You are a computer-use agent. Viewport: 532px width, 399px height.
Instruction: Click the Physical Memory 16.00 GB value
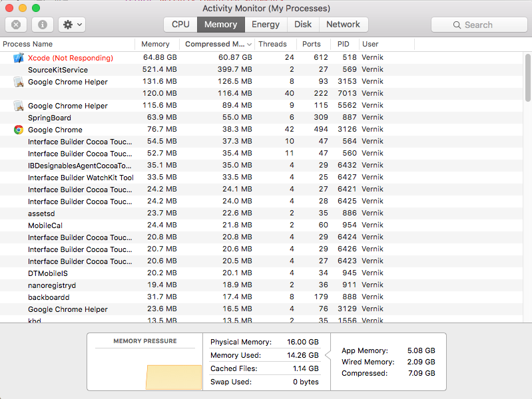click(303, 342)
